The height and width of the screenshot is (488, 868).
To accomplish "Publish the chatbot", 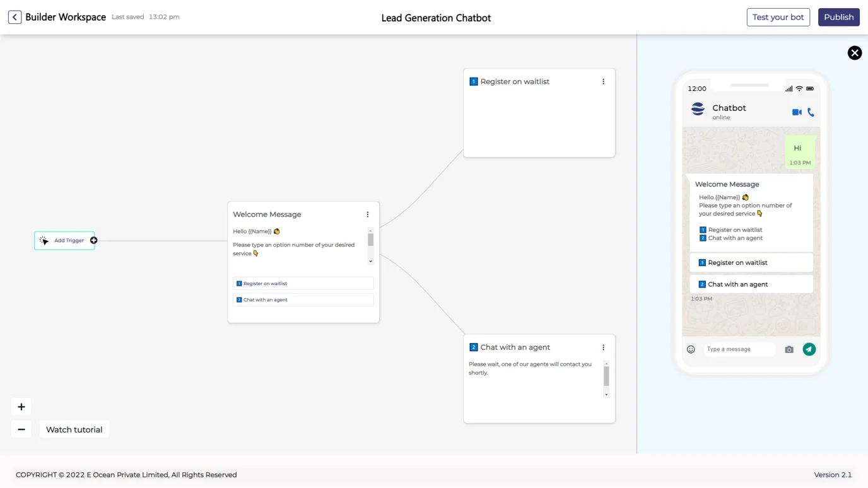I will point(838,17).
